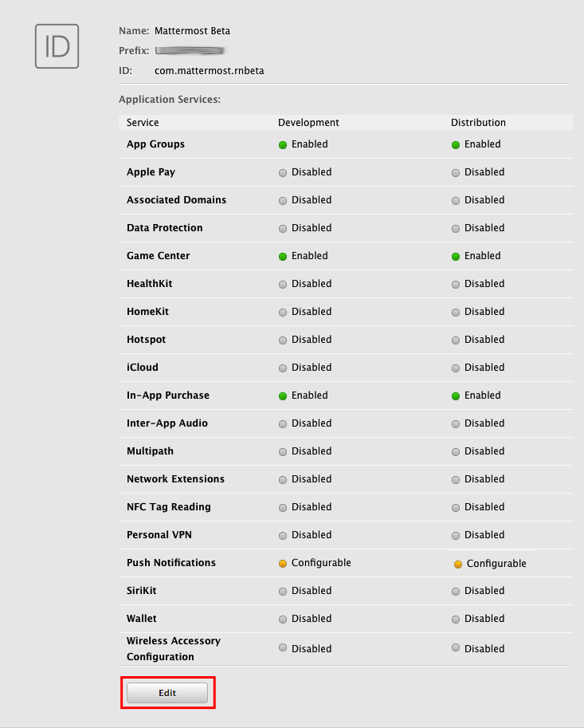Click the Distribution column header
584x728 pixels.
click(478, 123)
